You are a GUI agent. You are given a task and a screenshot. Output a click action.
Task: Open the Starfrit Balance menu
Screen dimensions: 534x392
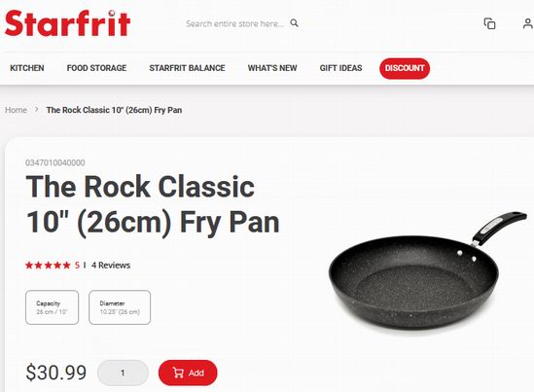click(187, 68)
